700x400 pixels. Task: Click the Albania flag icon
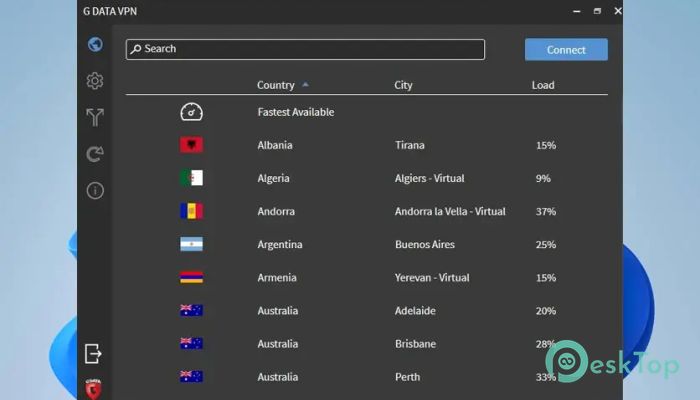(192, 145)
